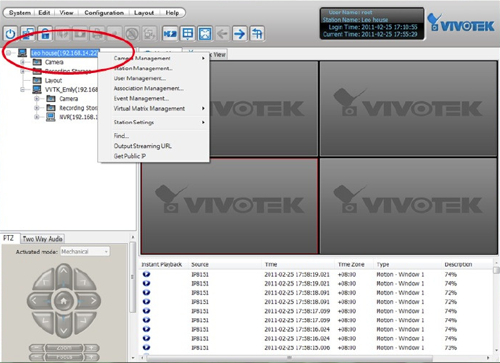Click the zoom plus button
This screenshot has width=500, height=363.
(x=91, y=348)
